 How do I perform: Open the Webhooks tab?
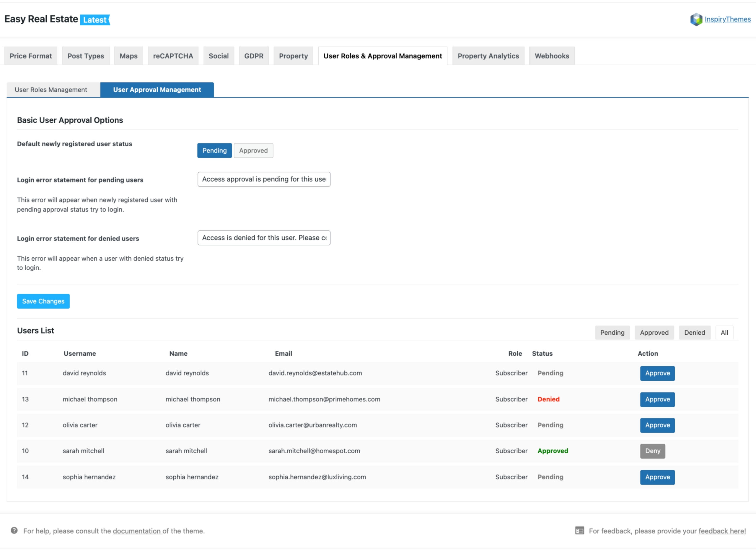(552, 56)
